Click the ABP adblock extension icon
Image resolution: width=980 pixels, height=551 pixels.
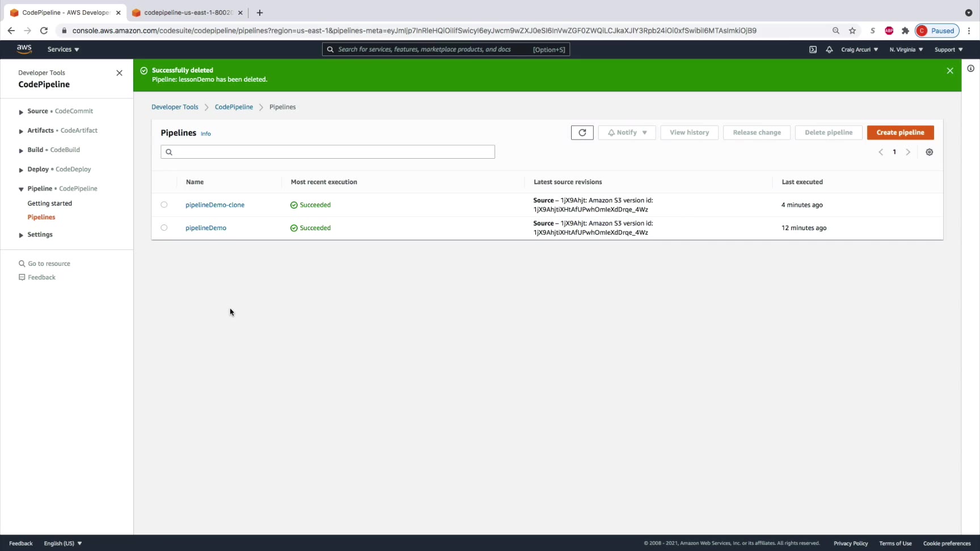coord(889,31)
